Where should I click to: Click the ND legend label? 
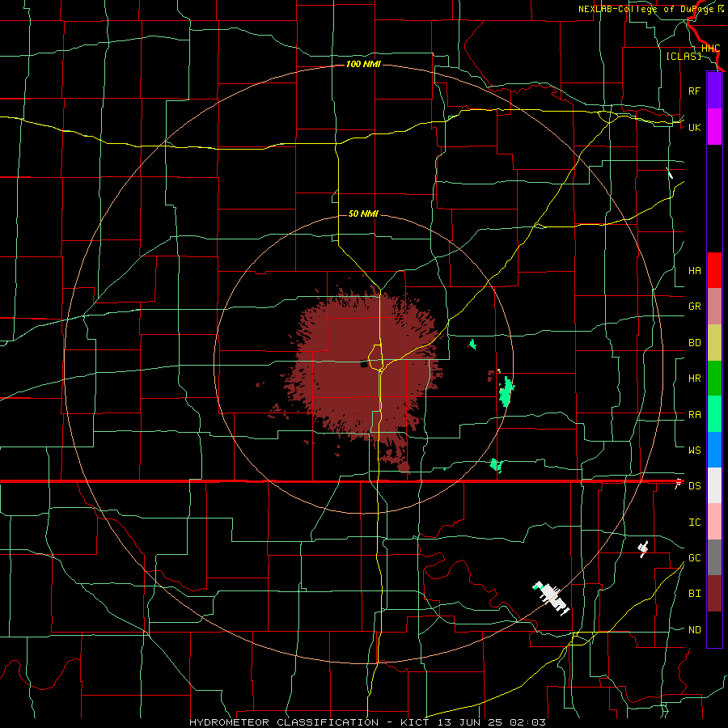tap(694, 630)
